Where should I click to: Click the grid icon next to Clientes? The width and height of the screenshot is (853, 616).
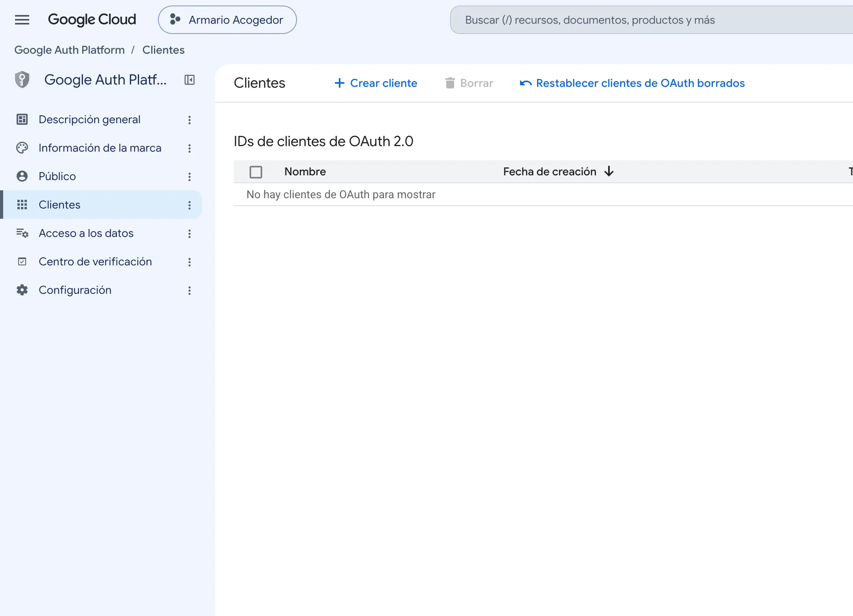pyautogui.click(x=22, y=205)
